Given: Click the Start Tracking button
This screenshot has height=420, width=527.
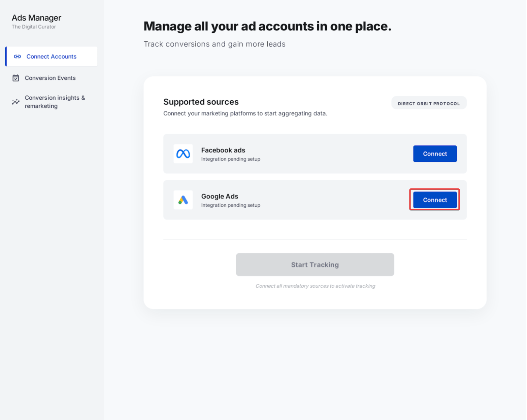Looking at the screenshot, I should coord(315,265).
